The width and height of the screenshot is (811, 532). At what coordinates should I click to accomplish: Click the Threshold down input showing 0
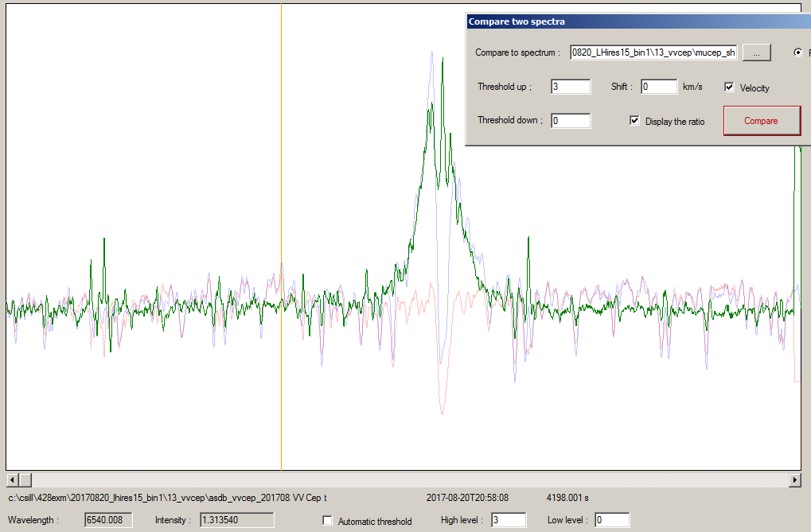[x=570, y=120]
